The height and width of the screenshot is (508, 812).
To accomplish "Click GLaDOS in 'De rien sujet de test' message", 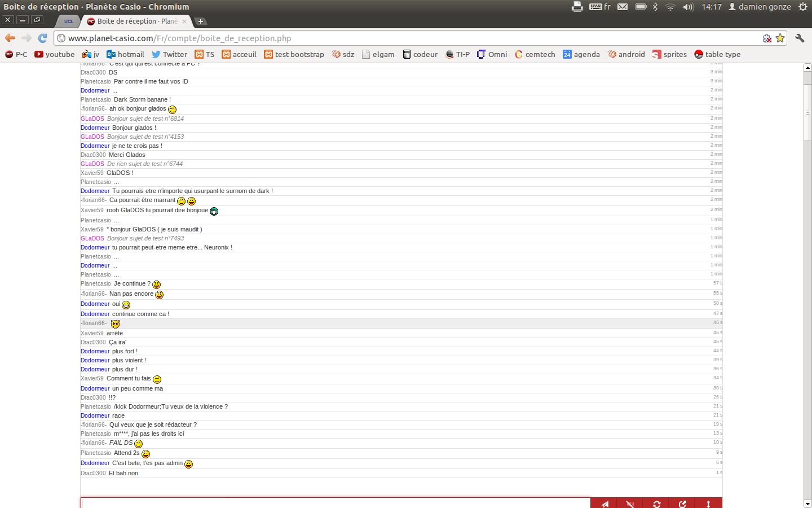I will coord(92,164).
